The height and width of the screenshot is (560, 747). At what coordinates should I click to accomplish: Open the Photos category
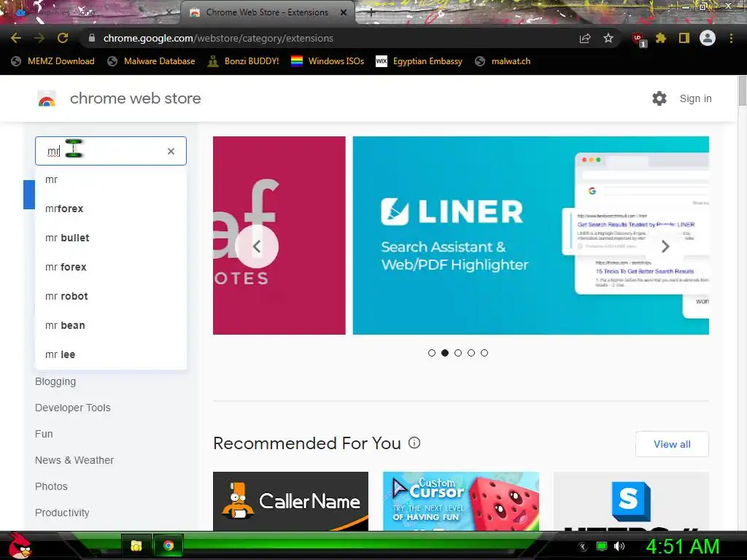coord(51,486)
